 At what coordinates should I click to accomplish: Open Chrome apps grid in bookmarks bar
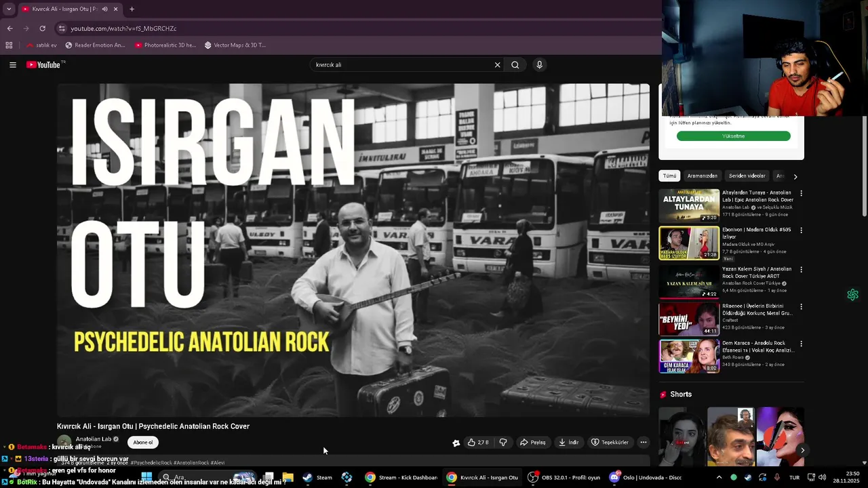pos(9,45)
